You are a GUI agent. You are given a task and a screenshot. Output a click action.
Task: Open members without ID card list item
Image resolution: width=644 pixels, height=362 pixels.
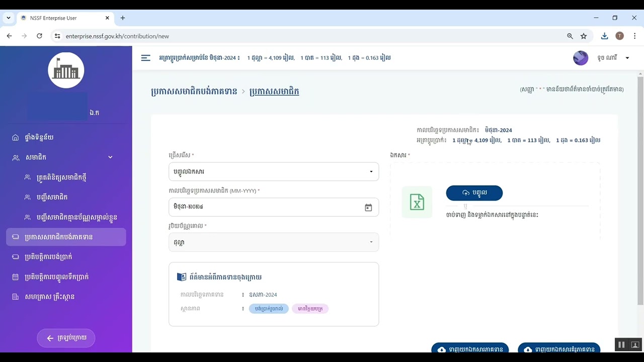click(66, 217)
